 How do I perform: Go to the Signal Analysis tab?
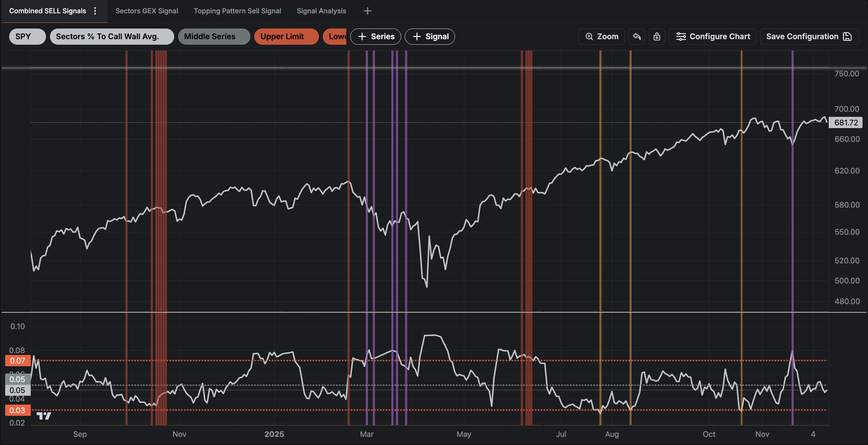pyautogui.click(x=322, y=11)
